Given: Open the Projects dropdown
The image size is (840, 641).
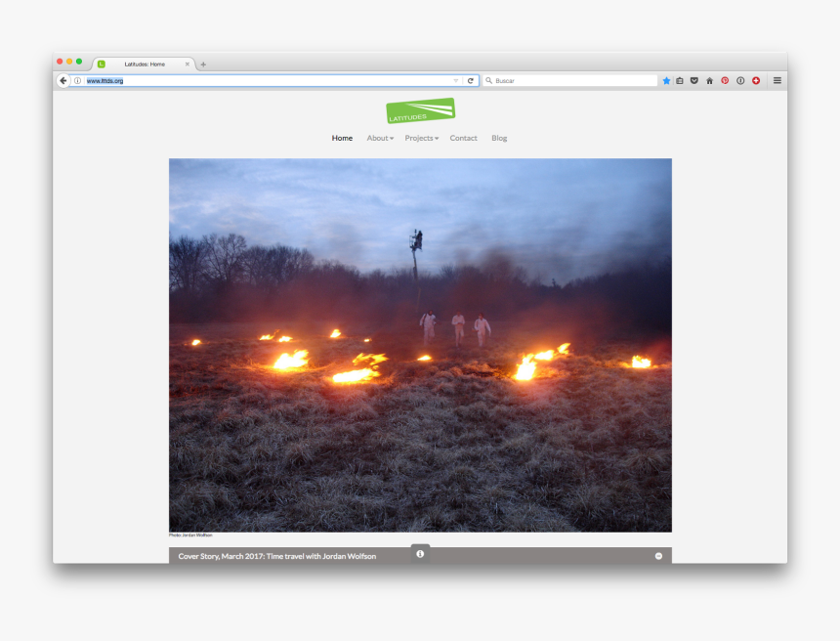Looking at the screenshot, I should 421,138.
